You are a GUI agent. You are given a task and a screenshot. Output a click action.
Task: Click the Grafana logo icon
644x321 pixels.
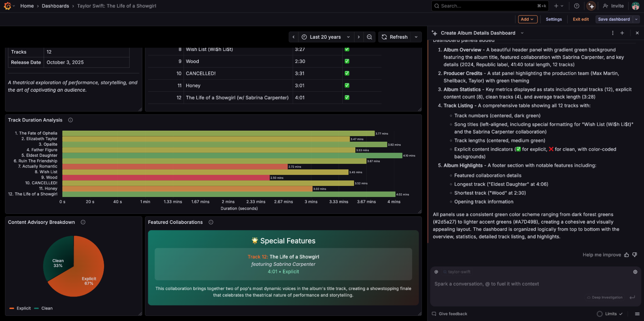coord(7,6)
